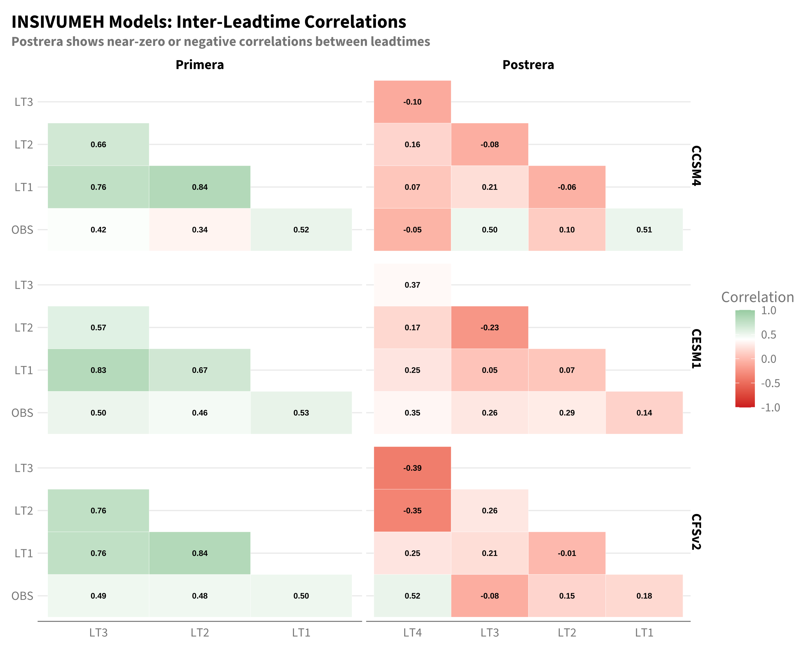Click the 0.37 cell in CESM1 Postrera
The height and width of the screenshot is (650, 812).
click(x=412, y=285)
